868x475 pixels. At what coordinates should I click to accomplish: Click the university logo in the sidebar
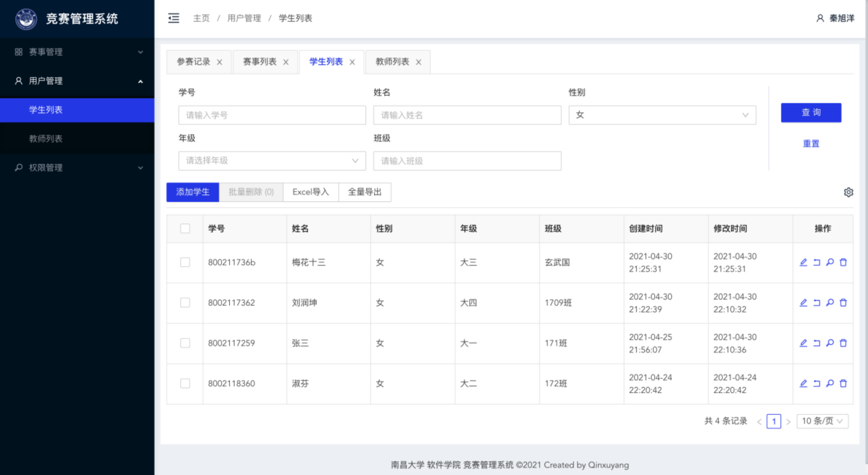point(26,19)
